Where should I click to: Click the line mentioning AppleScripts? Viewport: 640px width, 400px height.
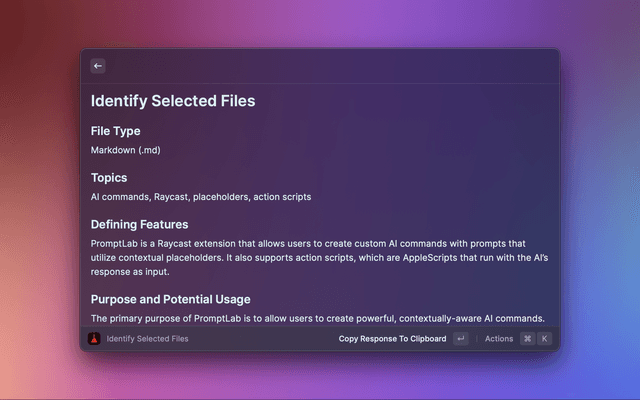coord(320,258)
